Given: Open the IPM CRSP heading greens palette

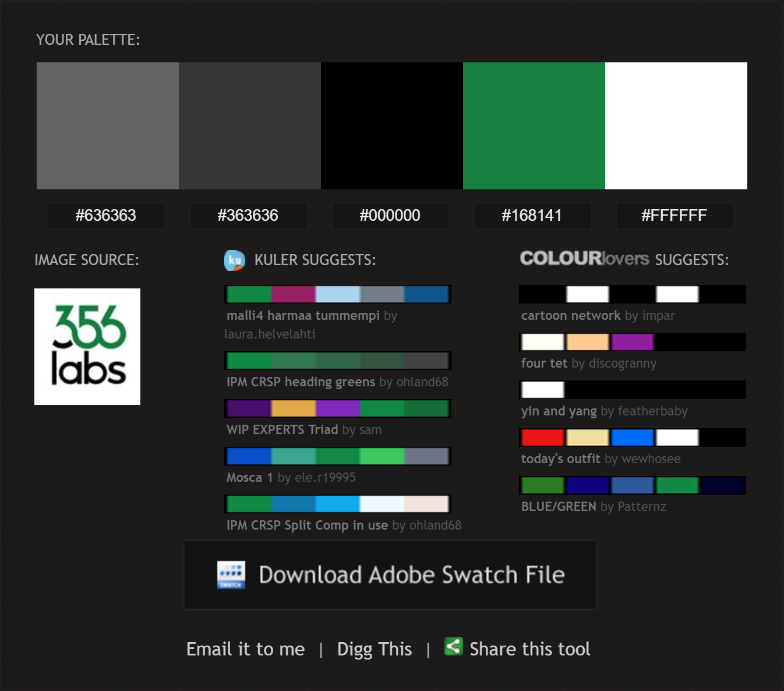Looking at the screenshot, I should [301, 382].
